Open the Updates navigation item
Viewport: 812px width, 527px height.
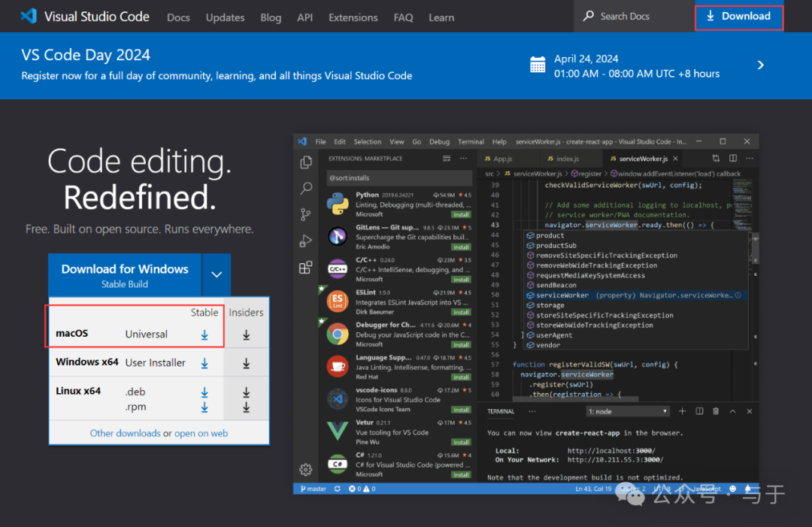click(225, 17)
